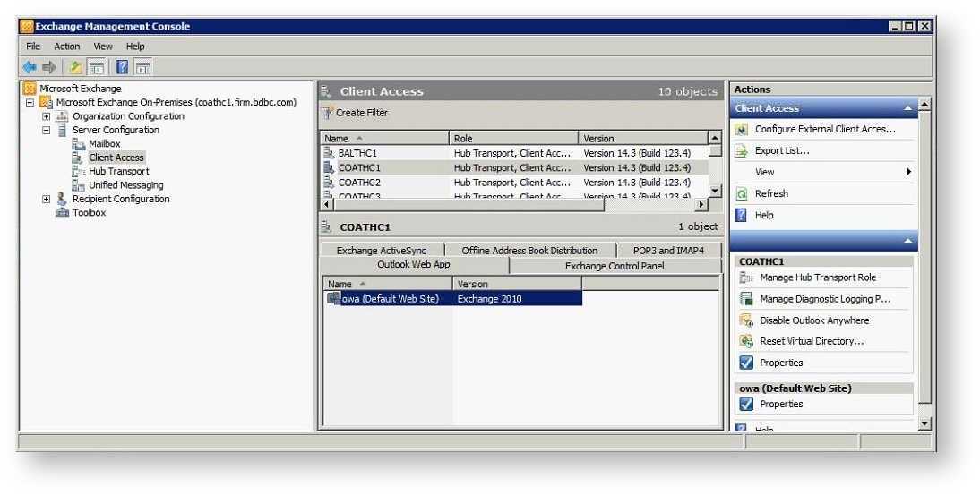The width and height of the screenshot is (980, 495).
Task: Open the Help menu
Action: 135,47
